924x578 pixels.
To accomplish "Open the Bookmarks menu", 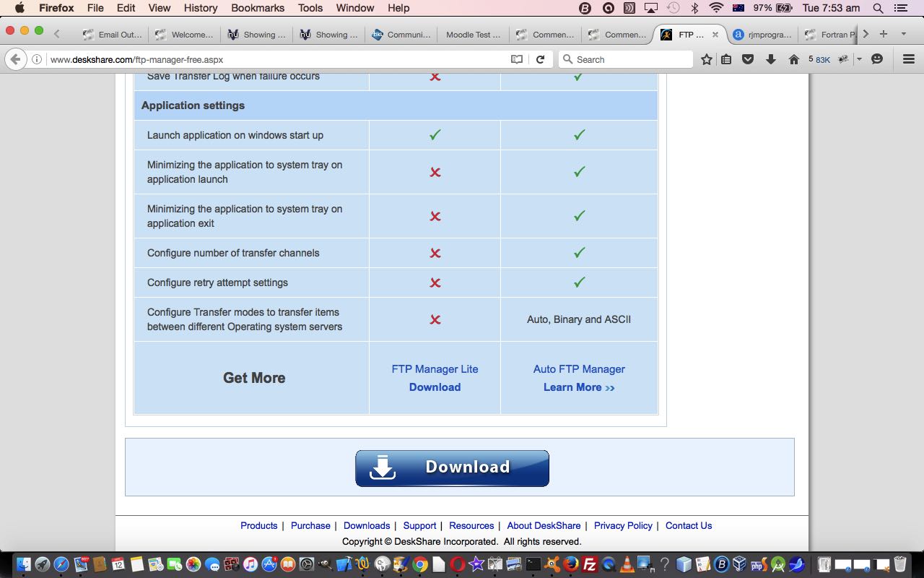I will click(258, 8).
